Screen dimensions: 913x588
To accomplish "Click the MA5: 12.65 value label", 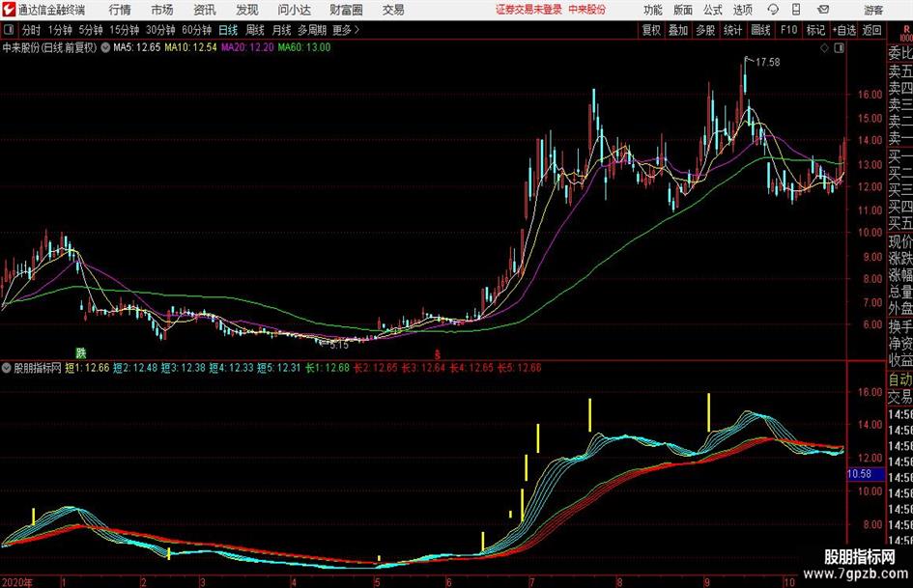I will (136, 47).
